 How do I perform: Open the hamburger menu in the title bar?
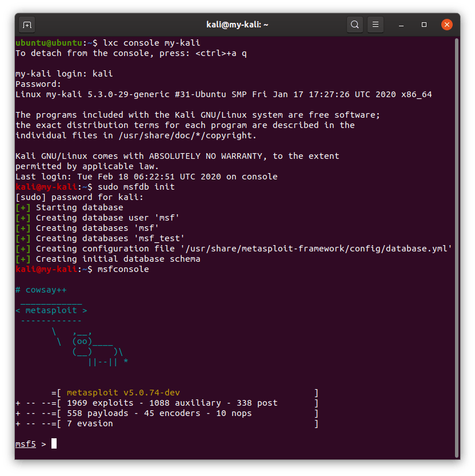coord(375,25)
